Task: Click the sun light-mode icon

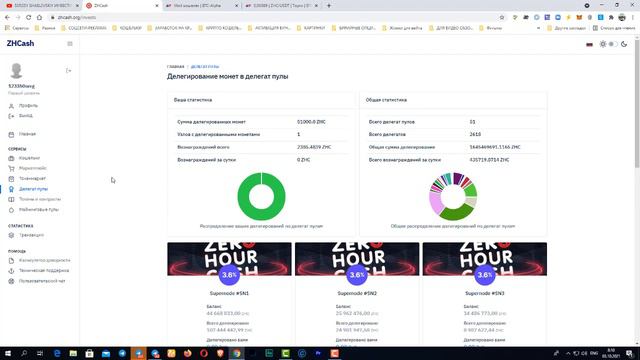Action: (x=603, y=44)
